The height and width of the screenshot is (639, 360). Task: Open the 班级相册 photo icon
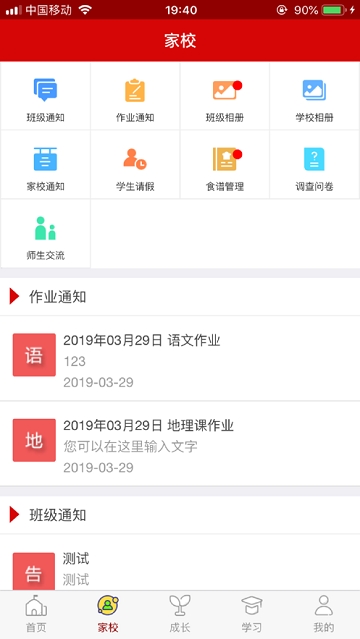225,90
